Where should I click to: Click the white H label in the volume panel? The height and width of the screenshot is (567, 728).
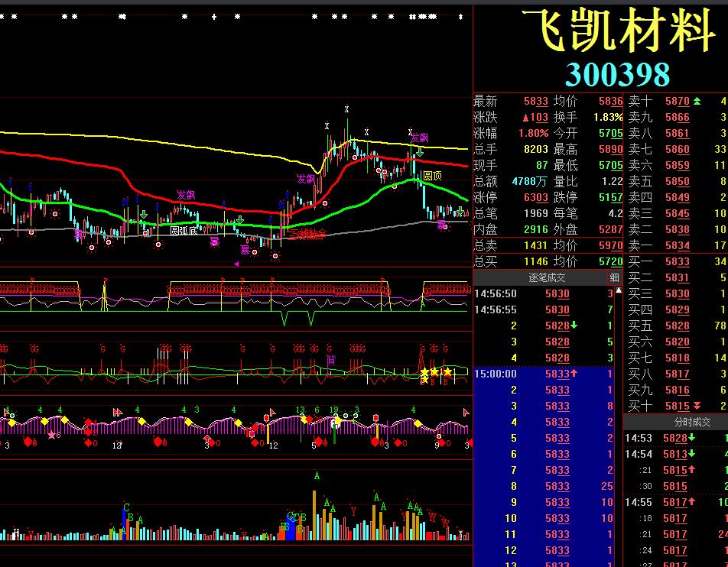(16, 532)
